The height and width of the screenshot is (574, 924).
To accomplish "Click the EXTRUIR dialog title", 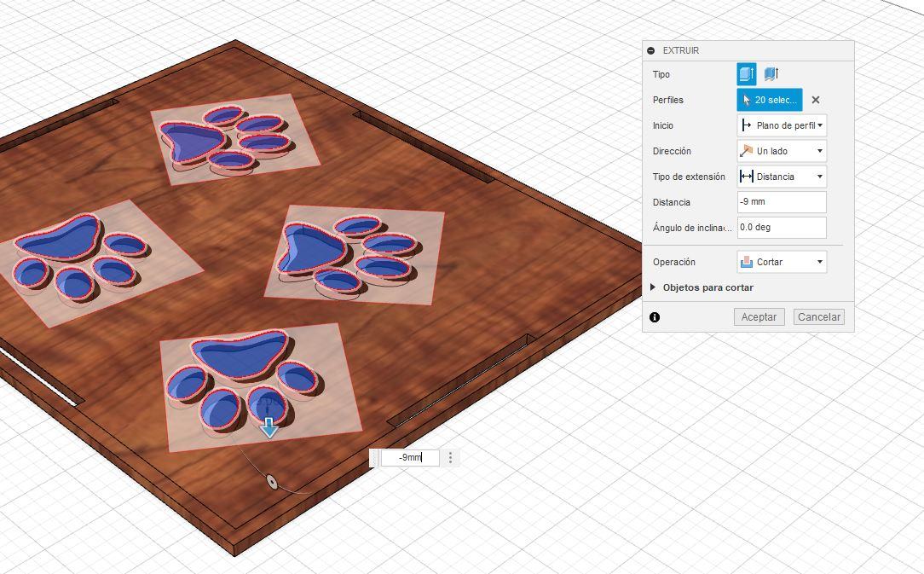I will 680,50.
